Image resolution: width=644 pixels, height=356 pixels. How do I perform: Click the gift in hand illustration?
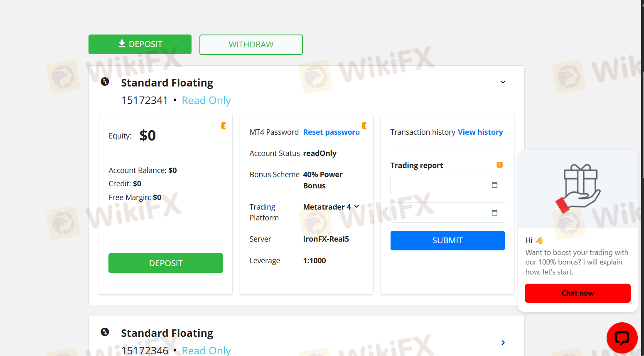(x=578, y=189)
